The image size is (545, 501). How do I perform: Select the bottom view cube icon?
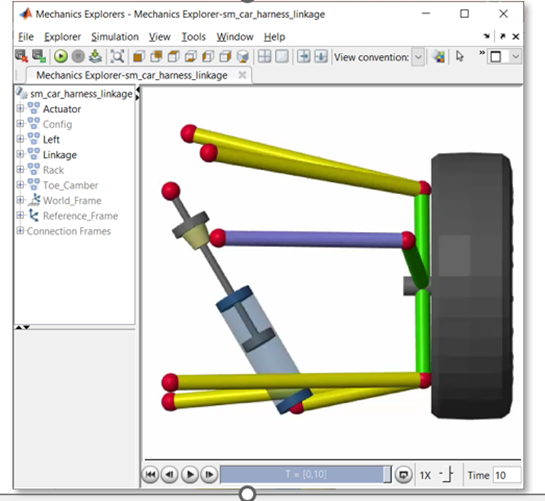click(x=191, y=56)
